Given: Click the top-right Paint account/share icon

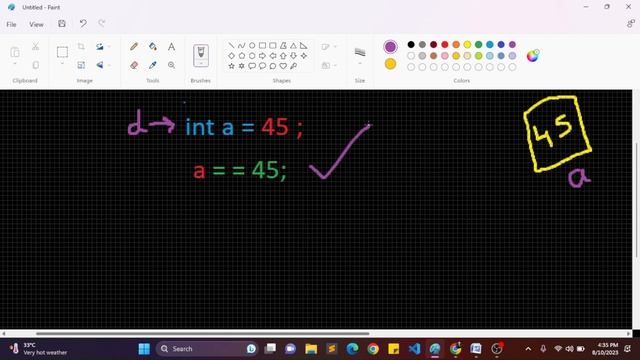Looking at the screenshot, I should [x=631, y=24].
